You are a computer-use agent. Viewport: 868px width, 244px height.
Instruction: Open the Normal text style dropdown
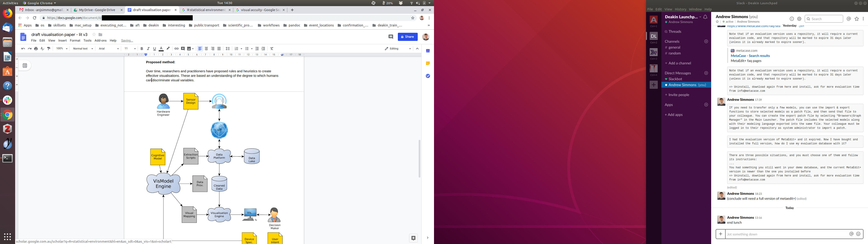click(x=83, y=49)
